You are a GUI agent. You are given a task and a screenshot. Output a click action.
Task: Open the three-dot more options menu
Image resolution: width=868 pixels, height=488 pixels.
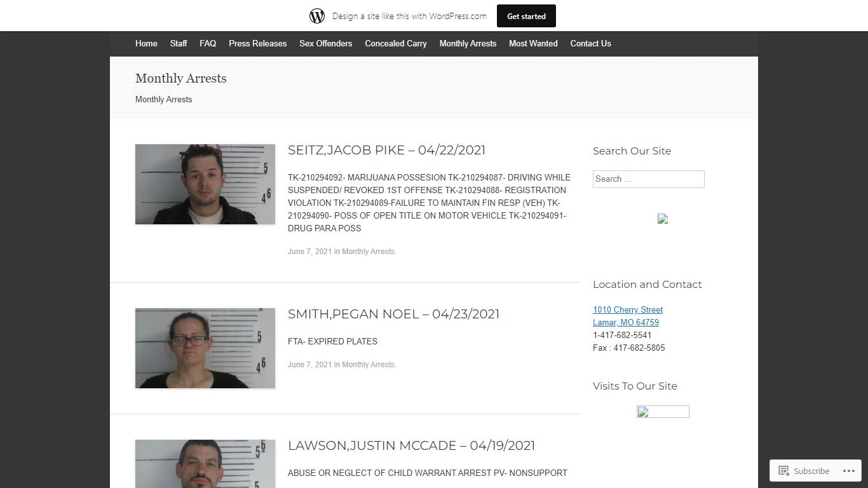[x=849, y=471]
